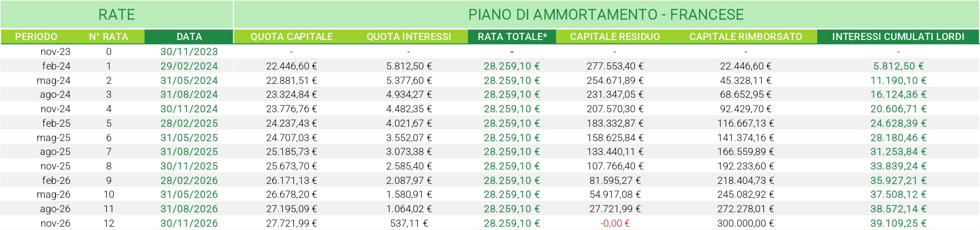
Task: Click the CAPITALE RESIDUO column header
Action: click(615, 37)
